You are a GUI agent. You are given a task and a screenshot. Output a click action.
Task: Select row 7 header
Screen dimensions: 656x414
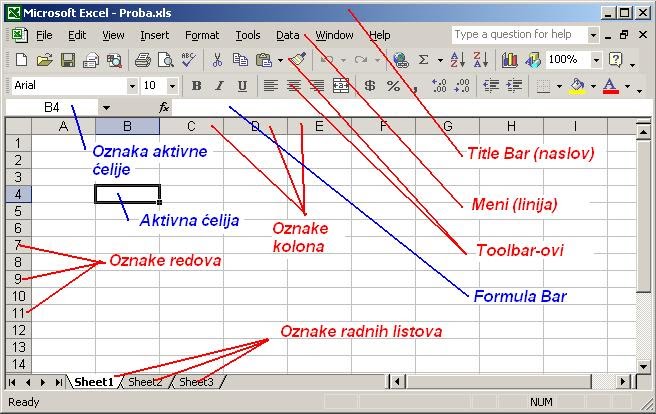click(x=16, y=244)
